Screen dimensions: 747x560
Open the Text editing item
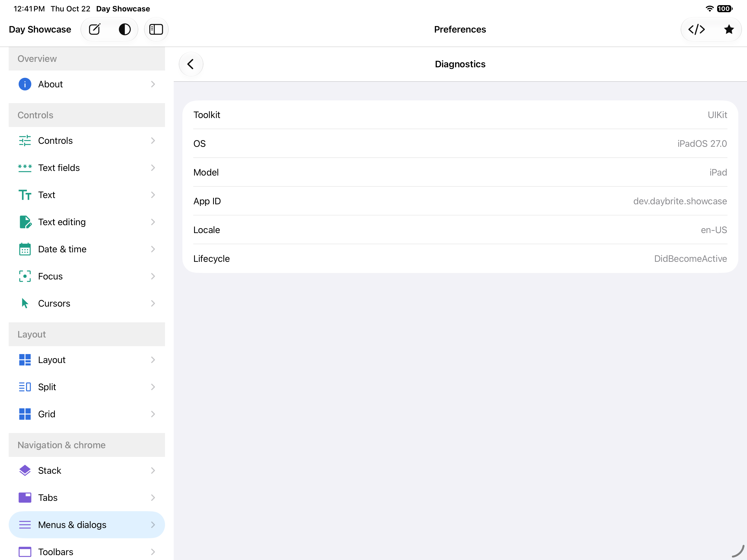(87, 222)
